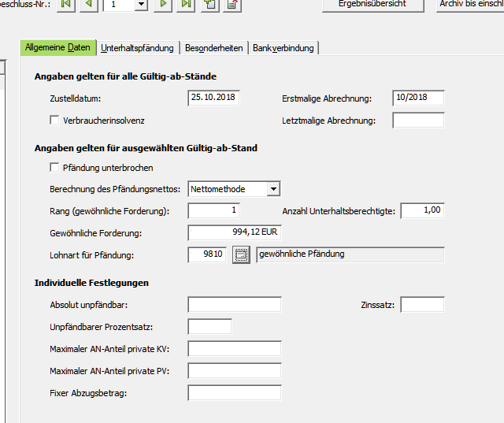Focus Unpfändbarer Prozentsatz field
Image resolution: width=504 pixels, height=423 pixels.
point(210,327)
